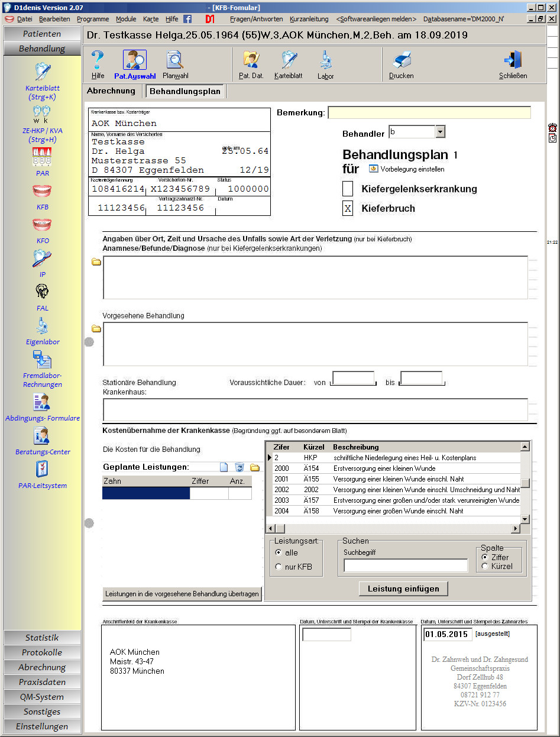Switch to the Abrechnung tab

click(x=111, y=91)
